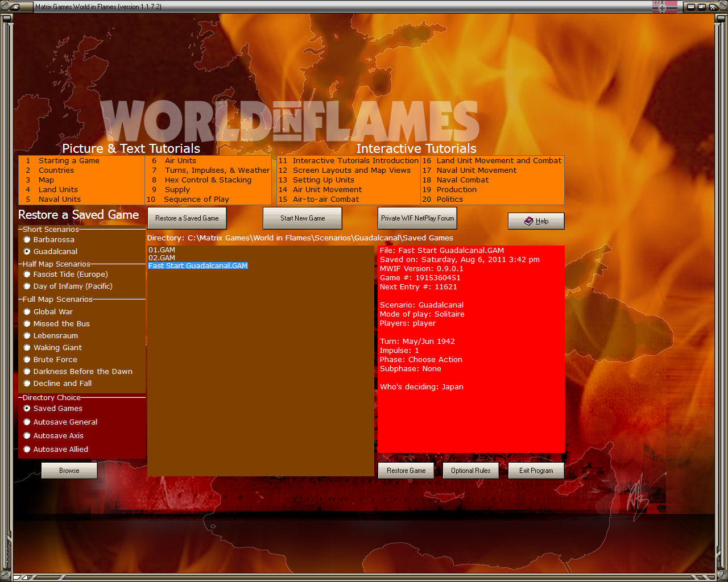Screen dimensions: 728x582
Task: Click the German war flag icon in the title bar
Action: (665, 7)
